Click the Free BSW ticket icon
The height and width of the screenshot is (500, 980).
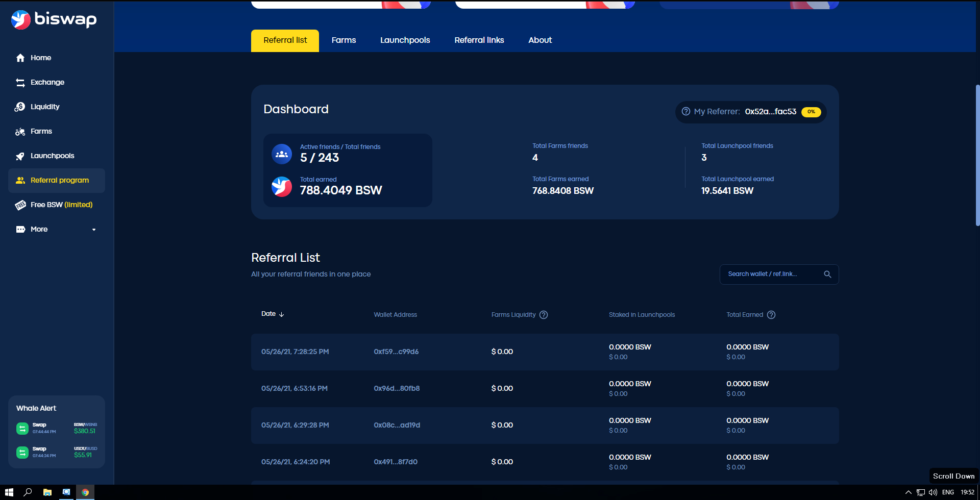coord(20,205)
